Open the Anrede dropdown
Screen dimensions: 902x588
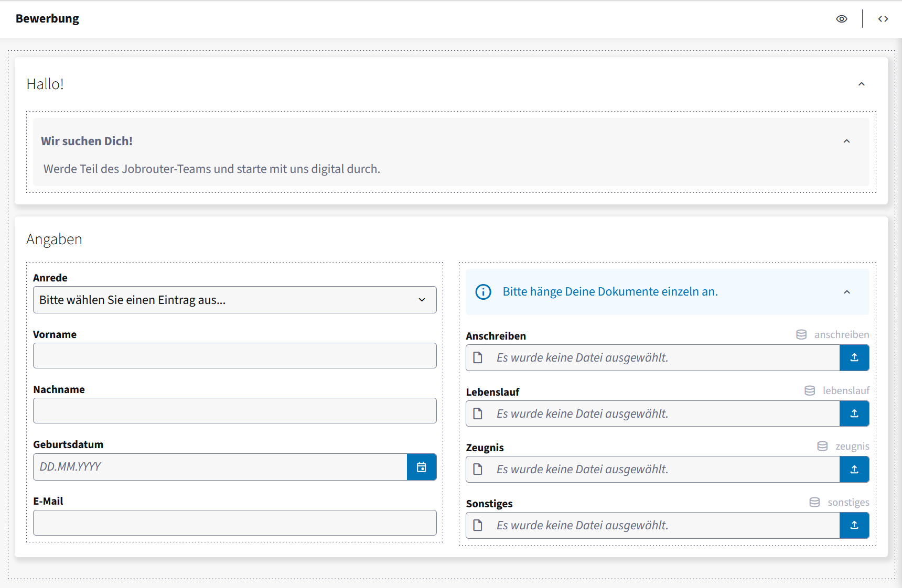point(235,300)
